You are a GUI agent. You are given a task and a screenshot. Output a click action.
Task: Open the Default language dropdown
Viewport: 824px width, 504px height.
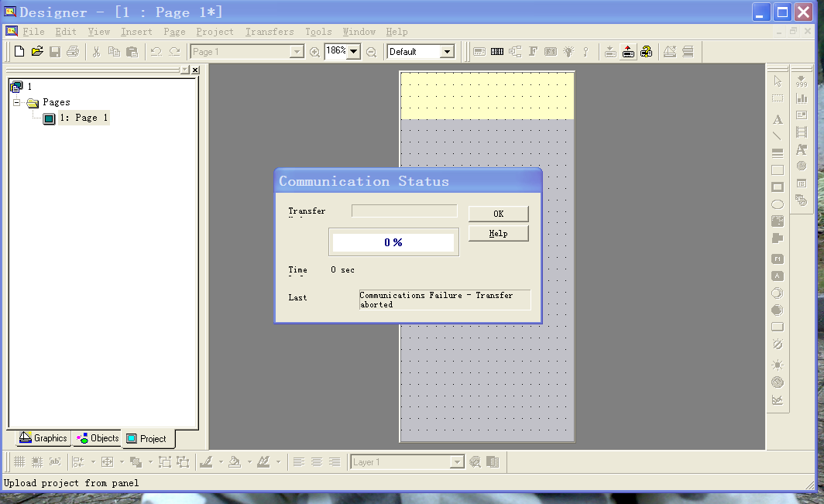(446, 52)
